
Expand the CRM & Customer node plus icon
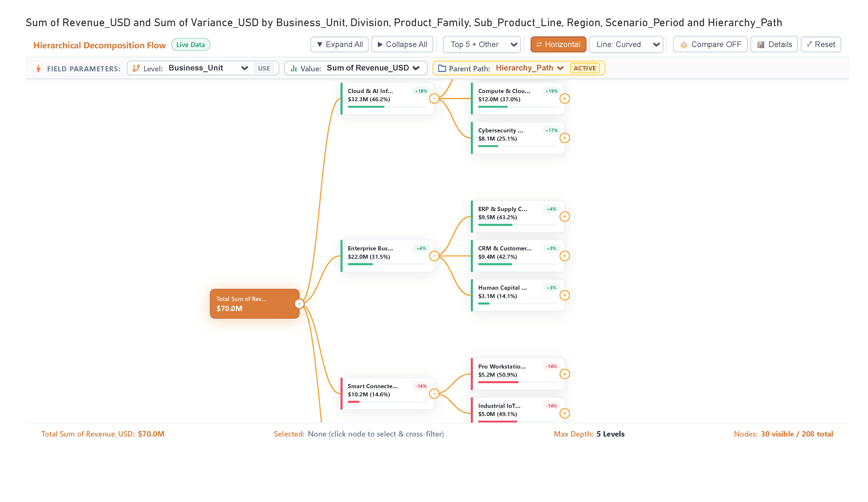pos(564,256)
